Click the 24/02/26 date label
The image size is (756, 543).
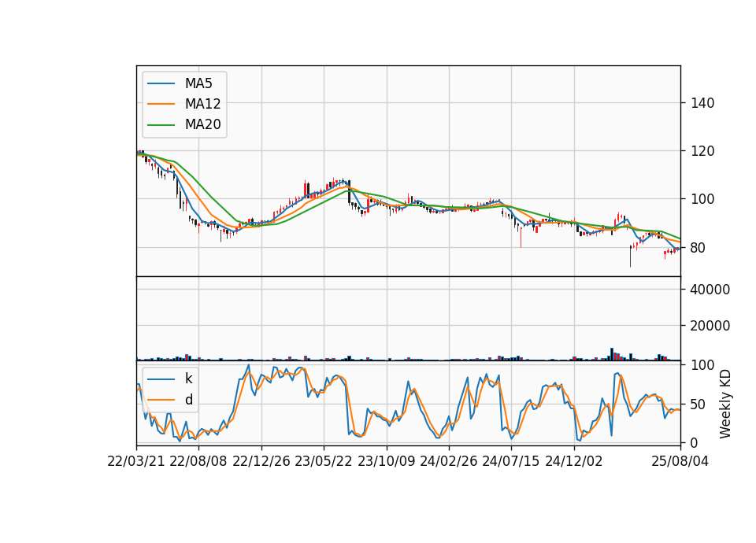click(449, 461)
